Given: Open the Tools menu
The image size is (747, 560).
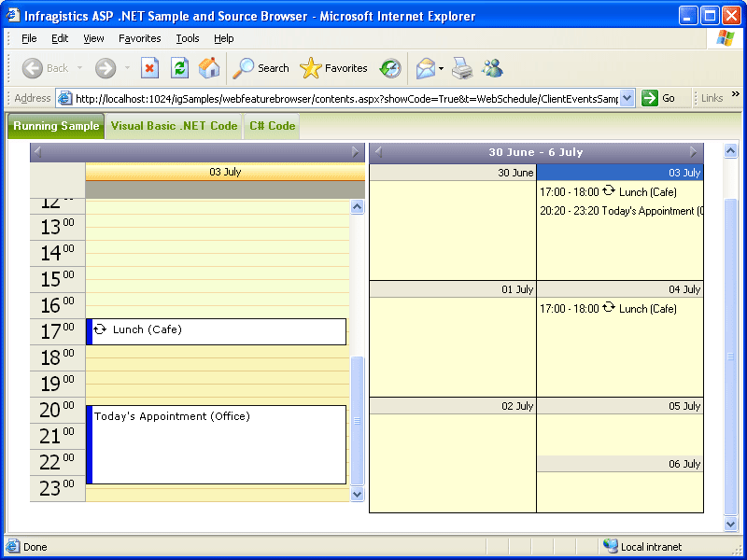Looking at the screenshot, I should (187, 38).
